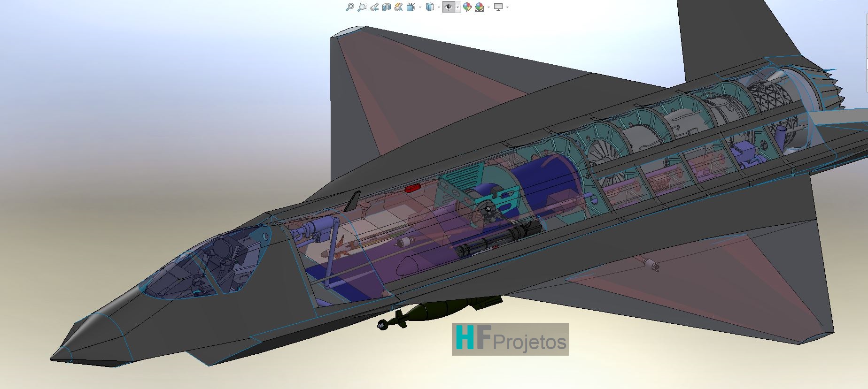Click the Display Style cube icon
The height and width of the screenshot is (389, 868).
(x=430, y=7)
